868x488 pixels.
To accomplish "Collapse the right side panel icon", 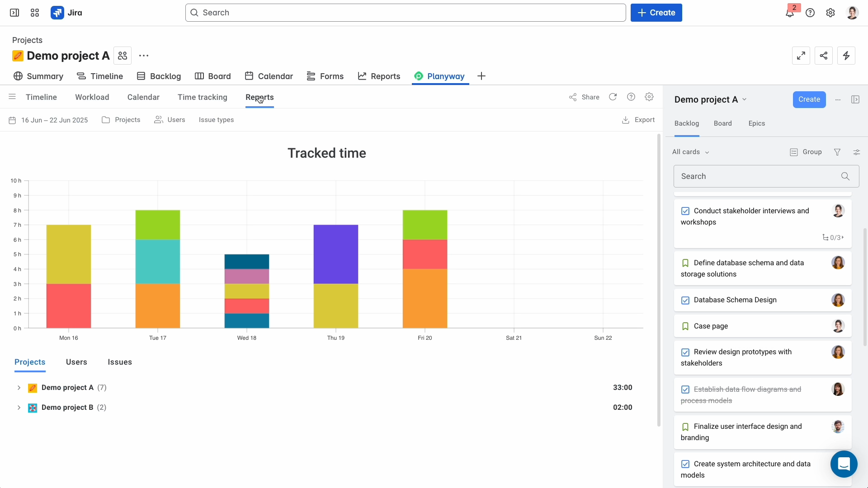I will [x=855, y=99].
